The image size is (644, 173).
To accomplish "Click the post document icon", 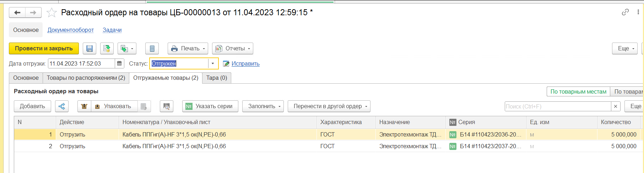I will click(107, 49).
